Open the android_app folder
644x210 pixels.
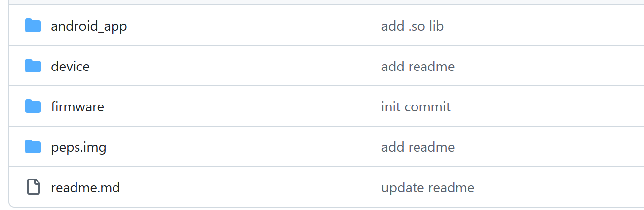click(89, 26)
